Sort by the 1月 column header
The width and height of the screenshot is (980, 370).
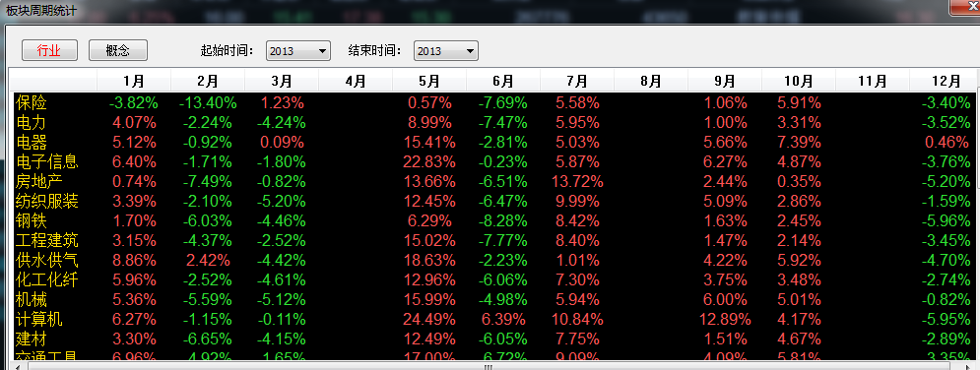[x=134, y=81]
